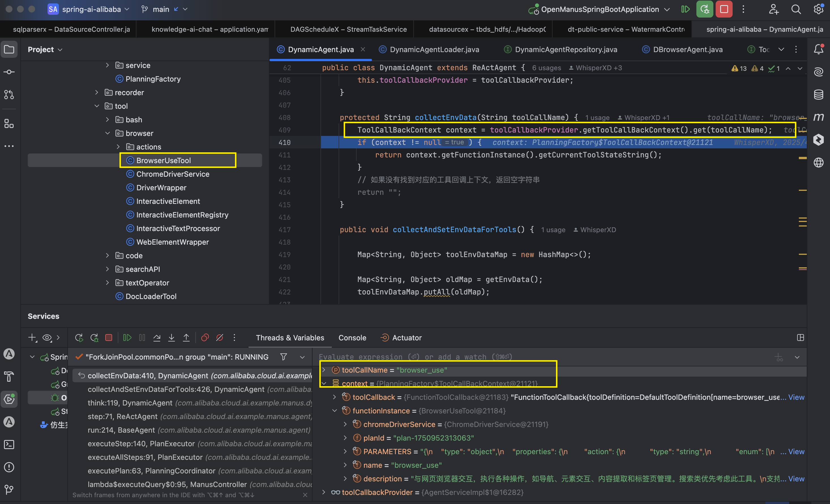Open the Database tool window icon
Image resolution: width=830 pixels, height=504 pixels.
[x=819, y=95]
